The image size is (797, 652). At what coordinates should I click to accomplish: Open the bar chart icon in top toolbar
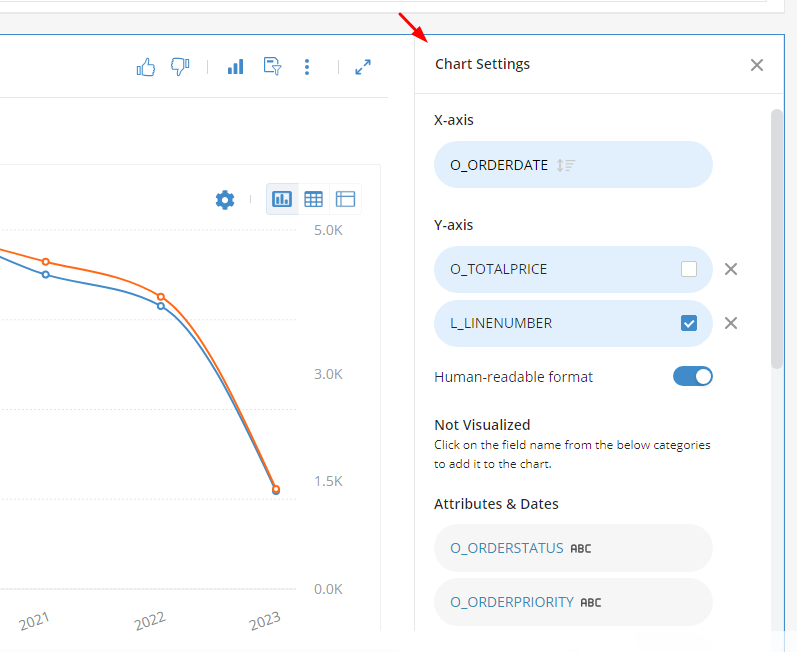235,67
